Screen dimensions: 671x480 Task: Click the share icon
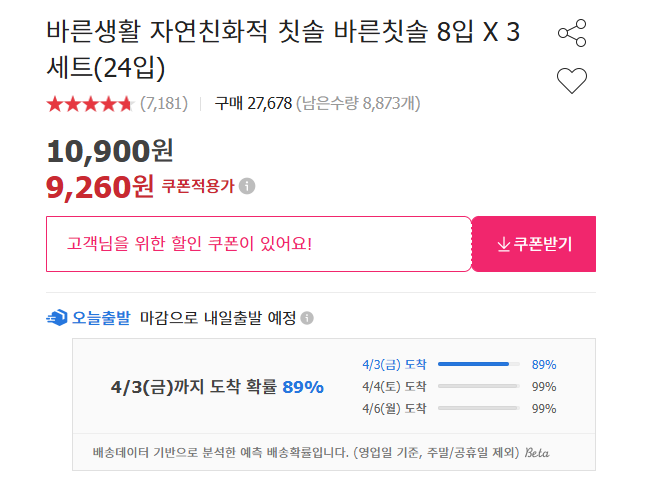[x=572, y=34]
